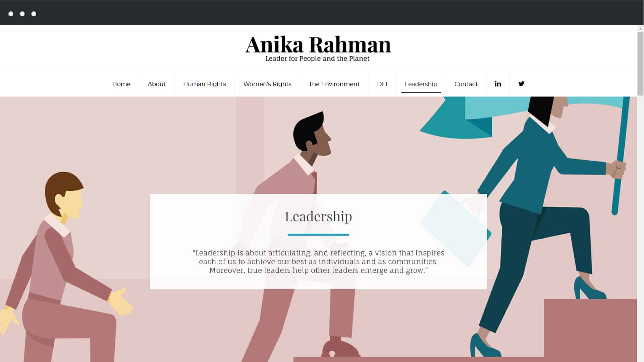The image size is (644, 362).
Task: Click the 'Leader for People and the Planet' tagline
Action: point(317,59)
